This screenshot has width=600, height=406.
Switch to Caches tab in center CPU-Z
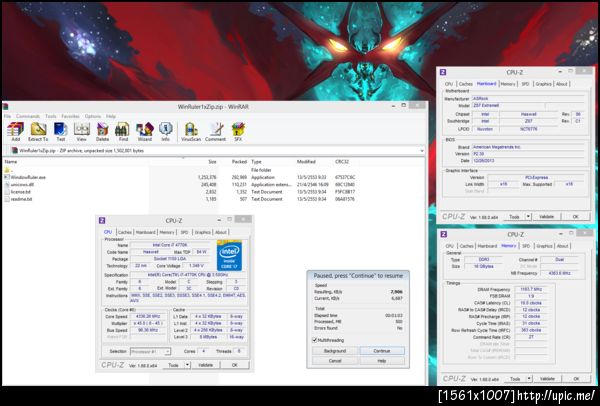[x=125, y=232]
